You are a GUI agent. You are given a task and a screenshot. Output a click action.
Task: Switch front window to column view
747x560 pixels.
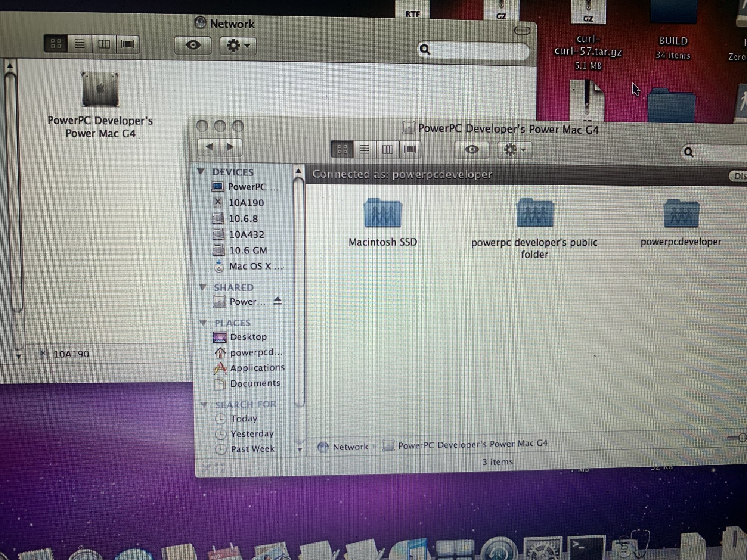tap(387, 150)
